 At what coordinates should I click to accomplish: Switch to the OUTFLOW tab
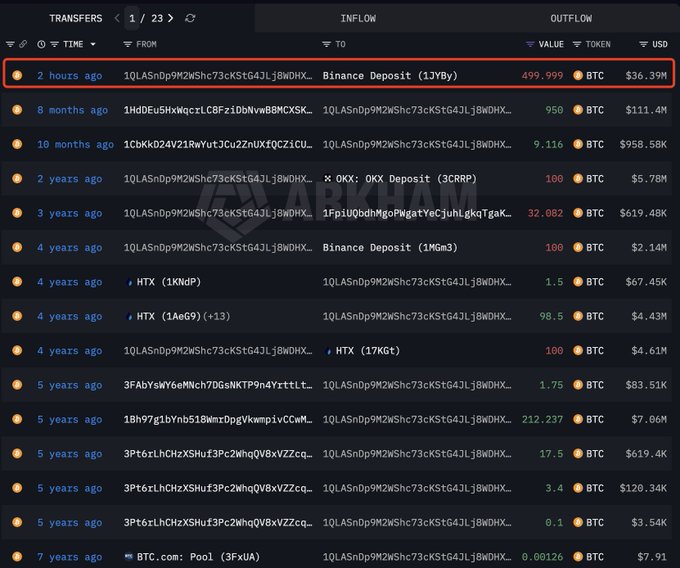pos(570,18)
